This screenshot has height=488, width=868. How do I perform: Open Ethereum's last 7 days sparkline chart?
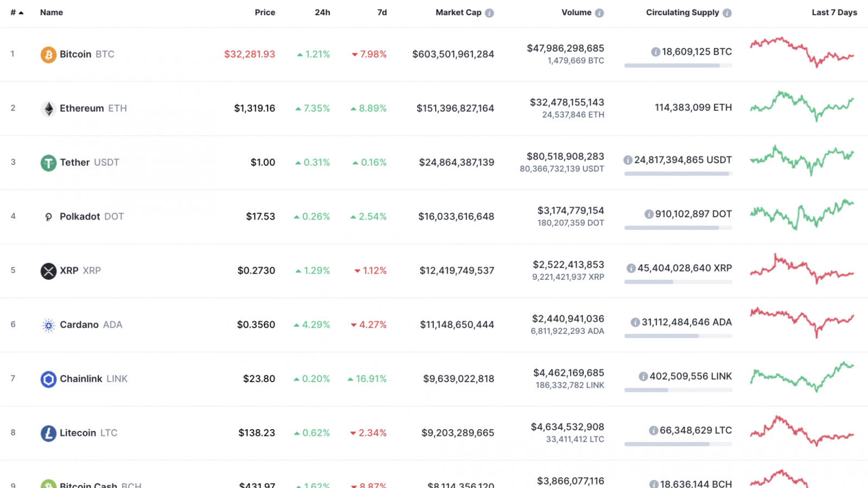coord(802,106)
